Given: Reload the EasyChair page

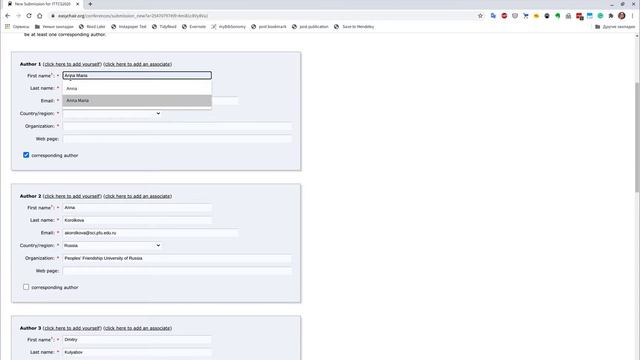Looking at the screenshot, I should coord(29,16).
